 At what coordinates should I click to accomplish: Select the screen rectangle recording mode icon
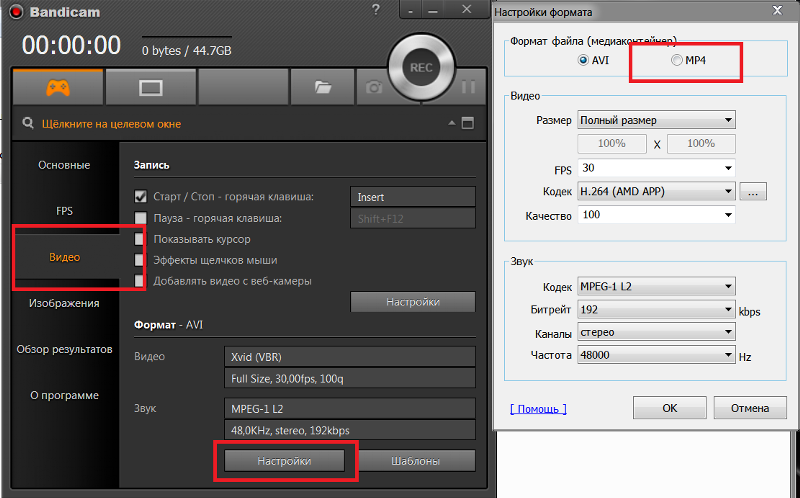point(151,88)
